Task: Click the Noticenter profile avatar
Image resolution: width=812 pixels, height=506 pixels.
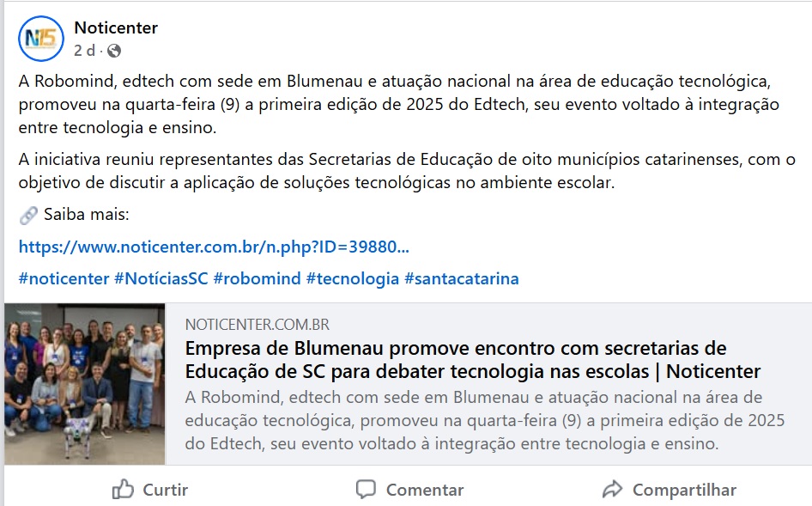Action: click(x=41, y=39)
